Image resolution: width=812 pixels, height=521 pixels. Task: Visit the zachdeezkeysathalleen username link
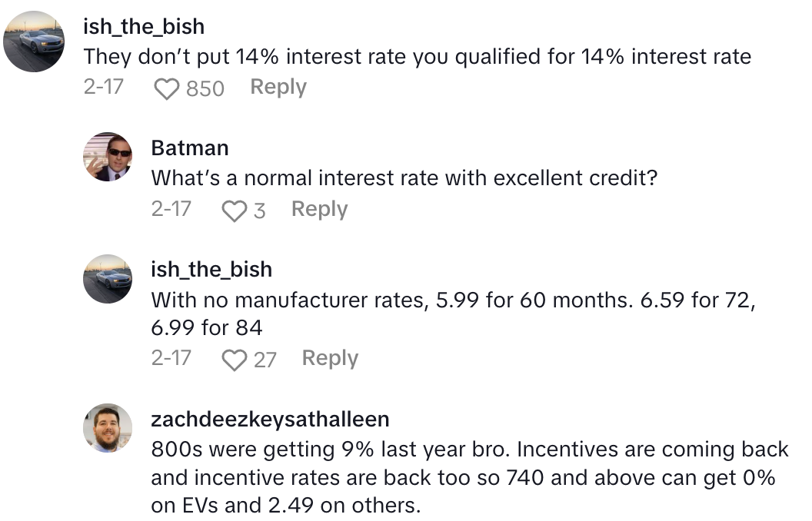(x=270, y=419)
